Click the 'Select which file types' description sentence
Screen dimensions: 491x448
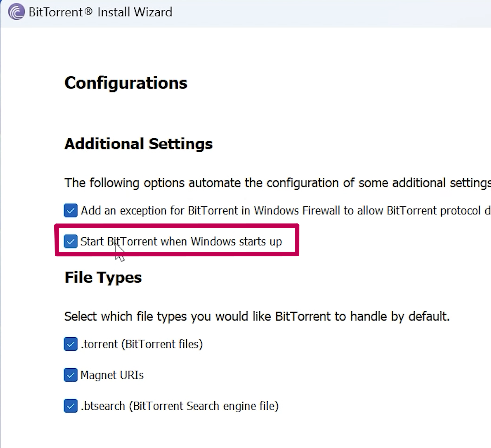pyautogui.click(x=257, y=316)
